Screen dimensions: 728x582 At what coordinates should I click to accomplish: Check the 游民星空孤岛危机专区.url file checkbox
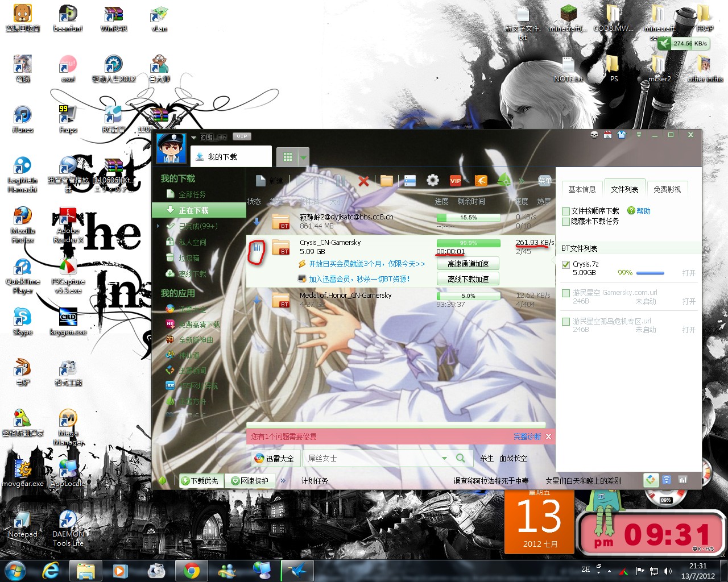tap(566, 321)
